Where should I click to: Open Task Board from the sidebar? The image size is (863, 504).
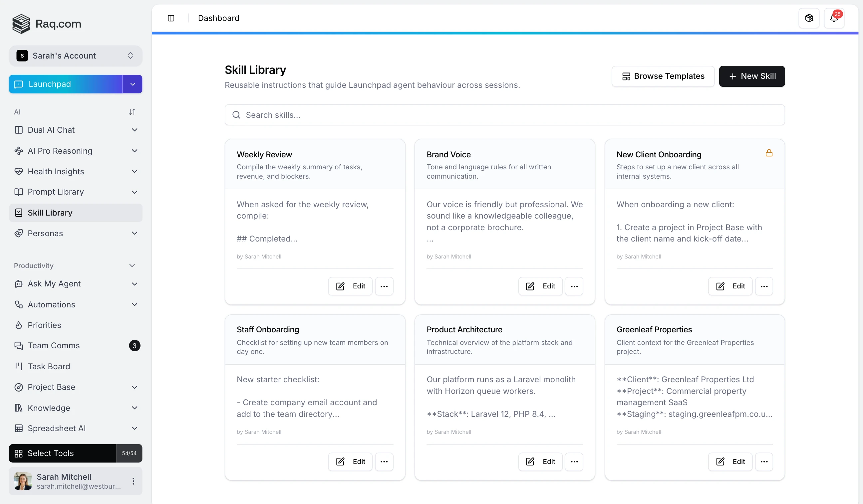coord(49,366)
